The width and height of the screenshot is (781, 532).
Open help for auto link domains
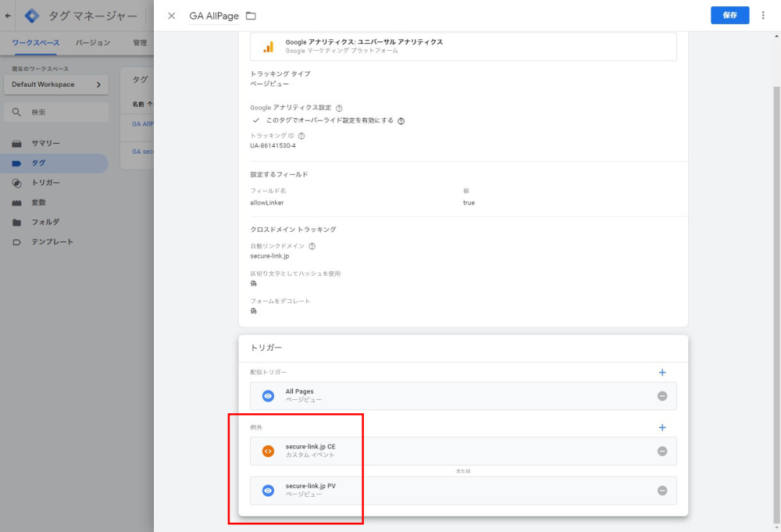coord(312,246)
